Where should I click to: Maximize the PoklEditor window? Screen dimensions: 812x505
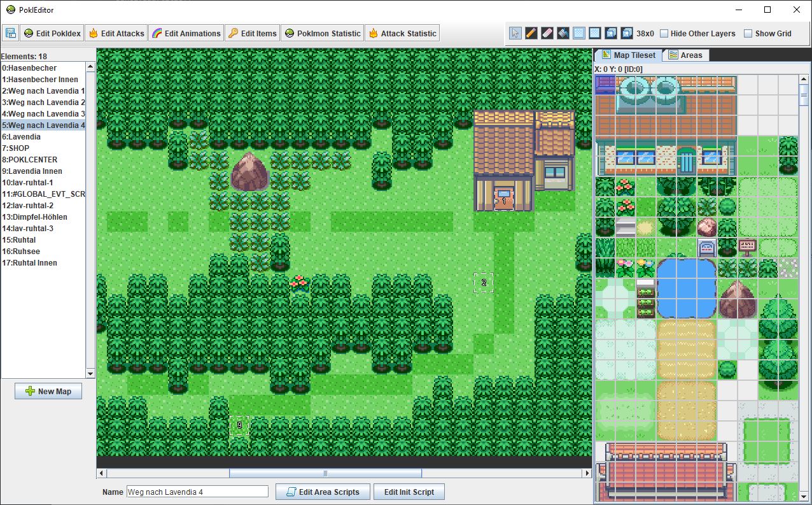coord(767,10)
